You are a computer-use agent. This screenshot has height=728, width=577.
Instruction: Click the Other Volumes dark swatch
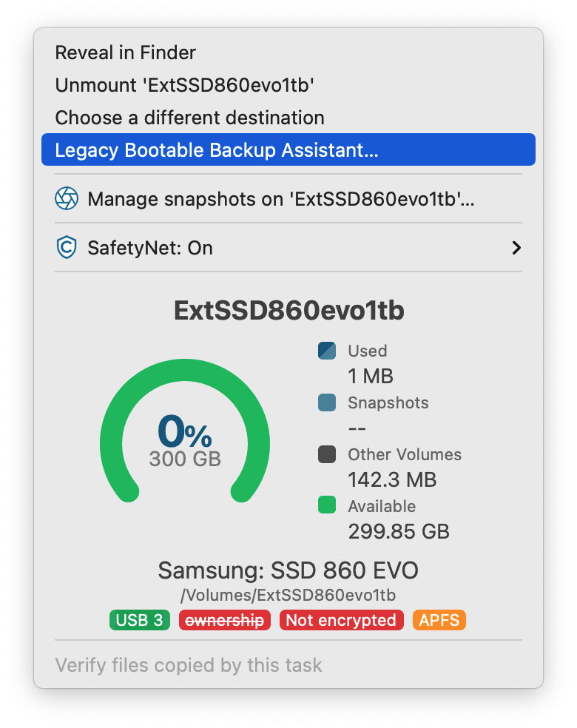click(327, 454)
